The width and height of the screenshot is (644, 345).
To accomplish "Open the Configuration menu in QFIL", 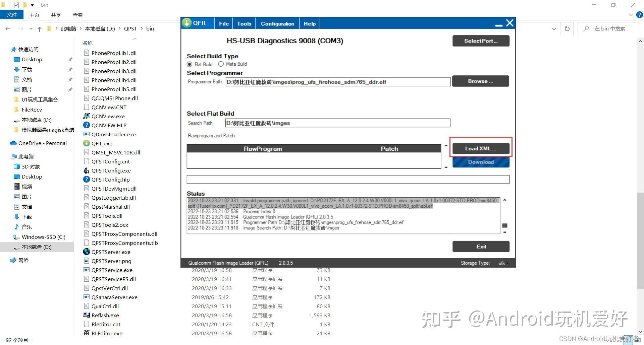I will pos(277,24).
